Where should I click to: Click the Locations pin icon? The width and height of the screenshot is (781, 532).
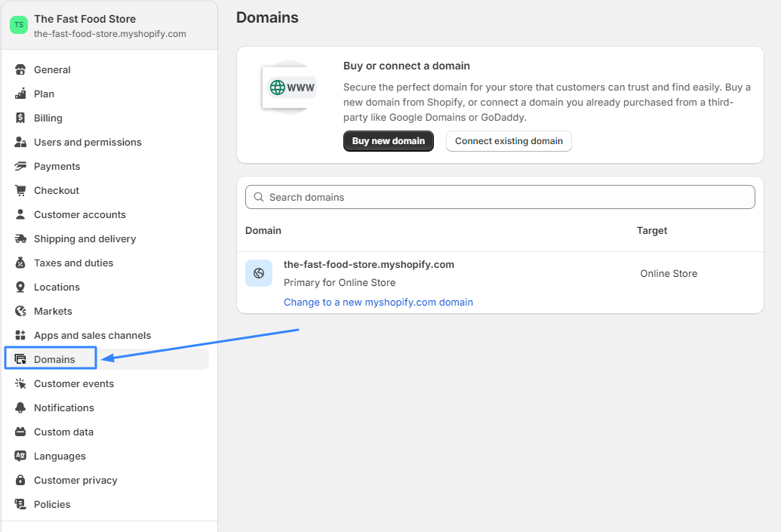[20, 287]
